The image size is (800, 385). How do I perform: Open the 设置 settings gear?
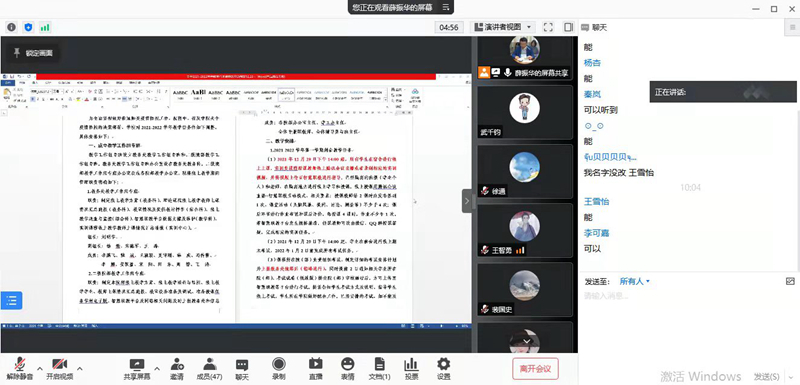coord(443,368)
